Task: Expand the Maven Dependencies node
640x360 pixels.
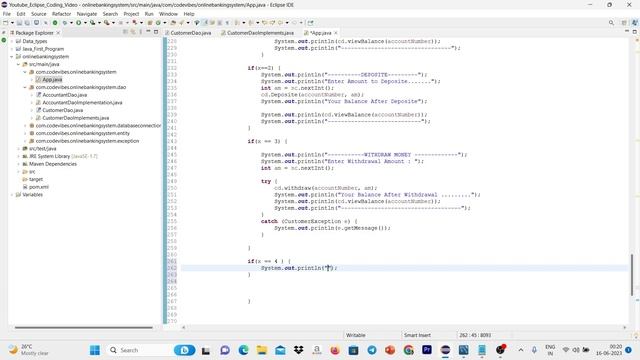Action: (x=18, y=164)
